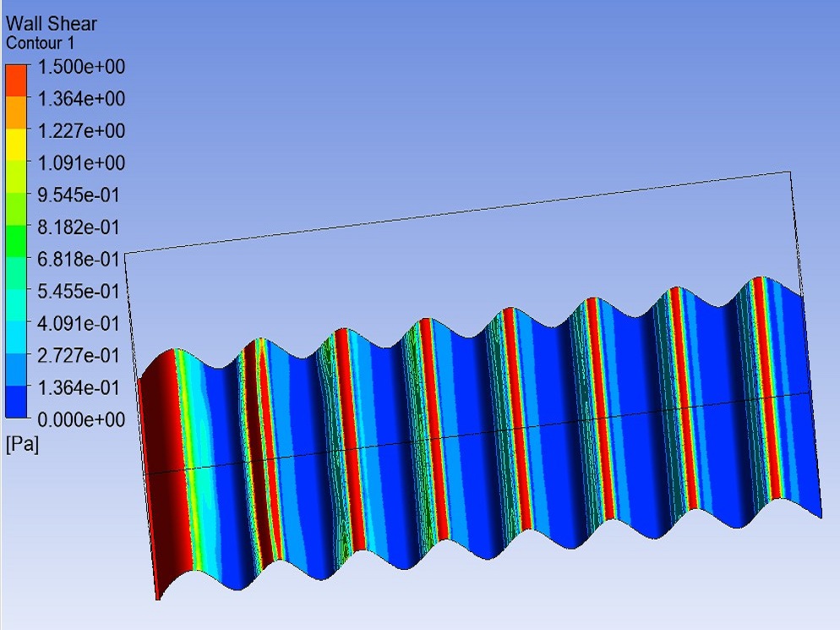Click the 'Contour 1' legend subtitle
840x630 pixels.
click(x=40, y=43)
